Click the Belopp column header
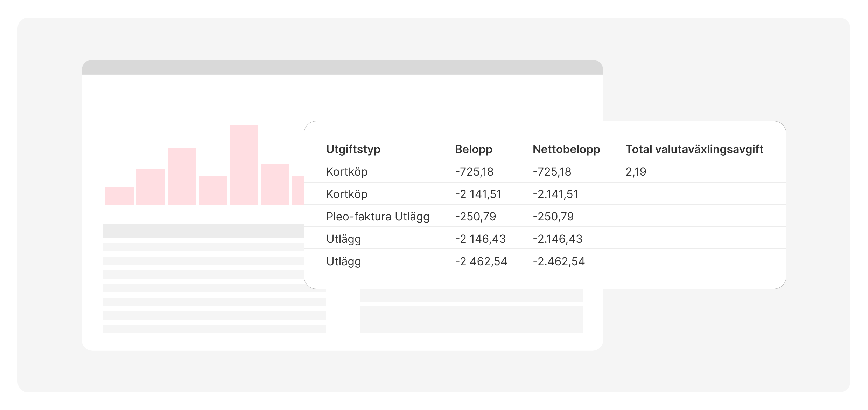868x410 pixels. (474, 150)
